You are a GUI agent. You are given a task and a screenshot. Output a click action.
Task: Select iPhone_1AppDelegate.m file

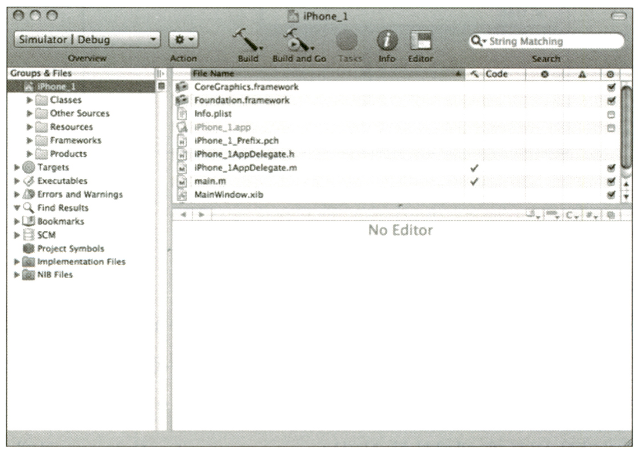(245, 168)
